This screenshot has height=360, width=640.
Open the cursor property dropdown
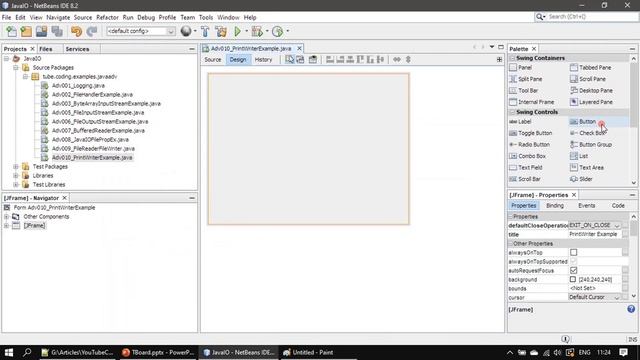(x=617, y=298)
